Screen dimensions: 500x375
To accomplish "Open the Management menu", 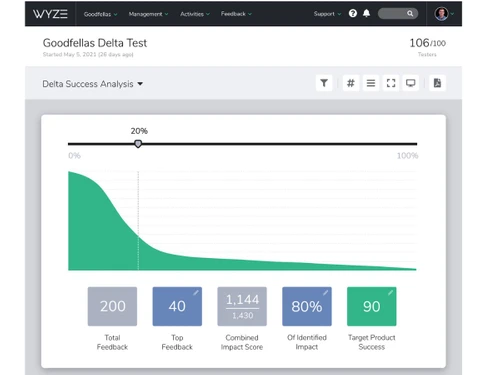I will 148,14.
